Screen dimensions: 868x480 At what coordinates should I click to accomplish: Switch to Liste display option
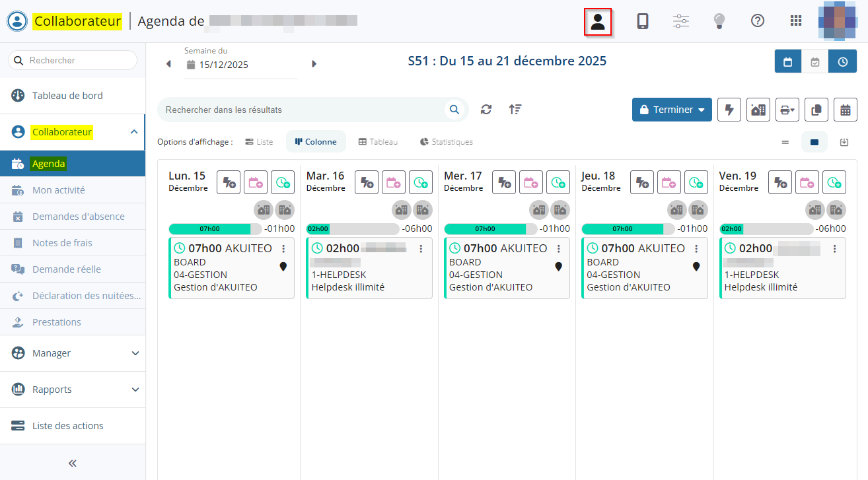pyautogui.click(x=259, y=142)
